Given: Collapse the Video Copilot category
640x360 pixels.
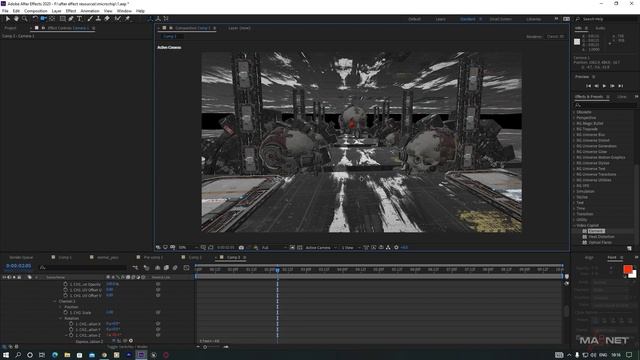Looking at the screenshot, I should click(x=574, y=225).
